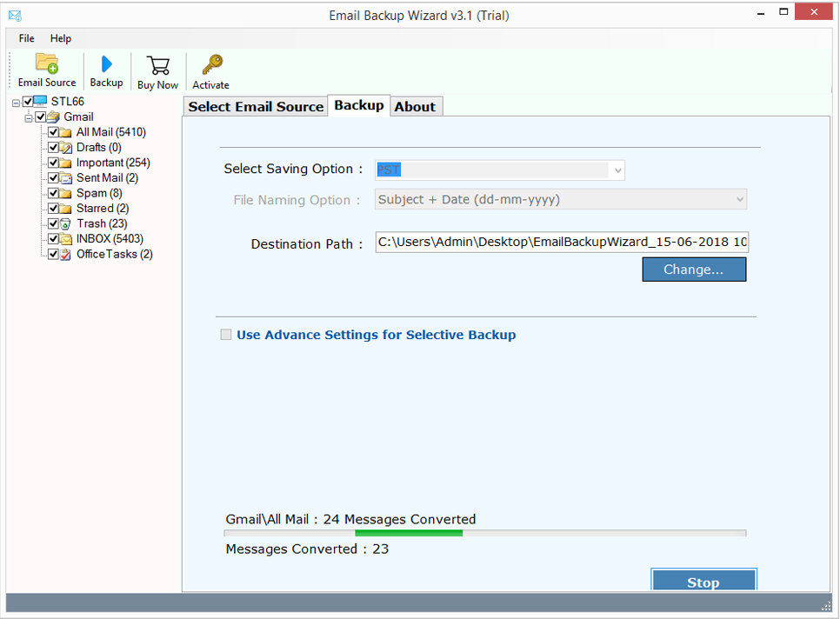
Task: Uncheck the Important folder checkbox
Action: coord(53,163)
